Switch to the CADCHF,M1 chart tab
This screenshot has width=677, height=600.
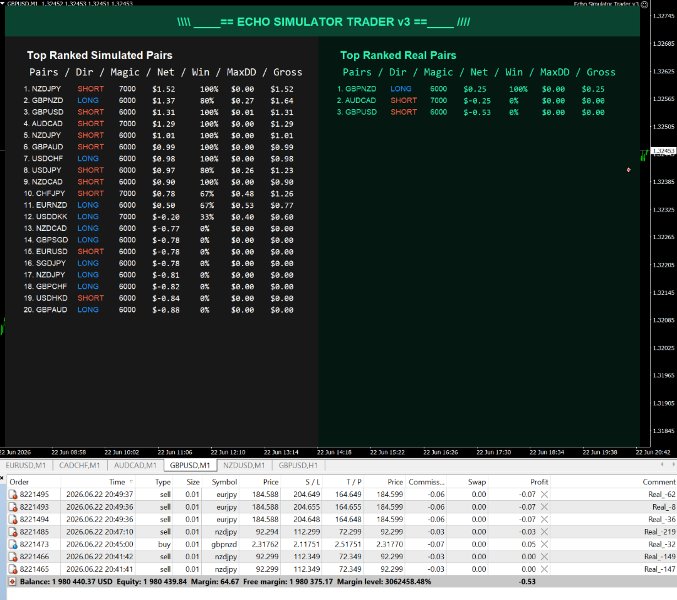tap(79, 465)
